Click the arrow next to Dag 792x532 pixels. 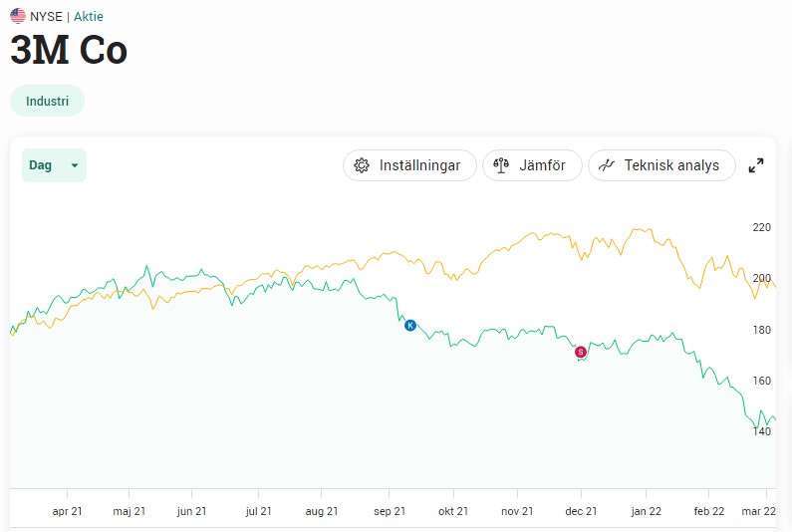[x=75, y=165]
